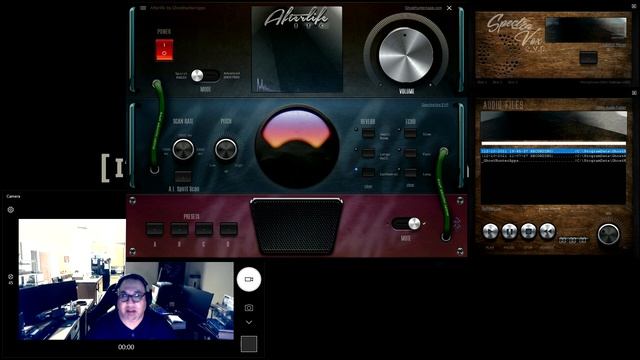This screenshot has height=360, width=640.
Task: Enable the third REVERB button (cathedral)
Action: tap(368, 173)
